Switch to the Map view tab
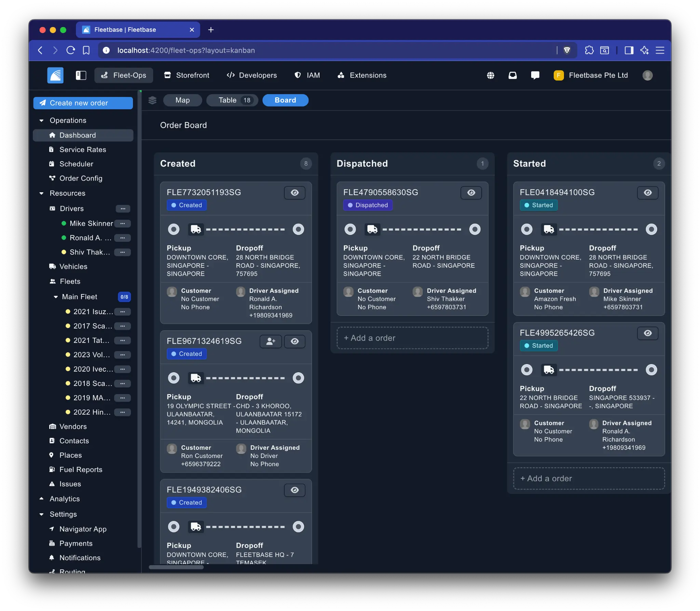The width and height of the screenshot is (700, 611). [183, 100]
